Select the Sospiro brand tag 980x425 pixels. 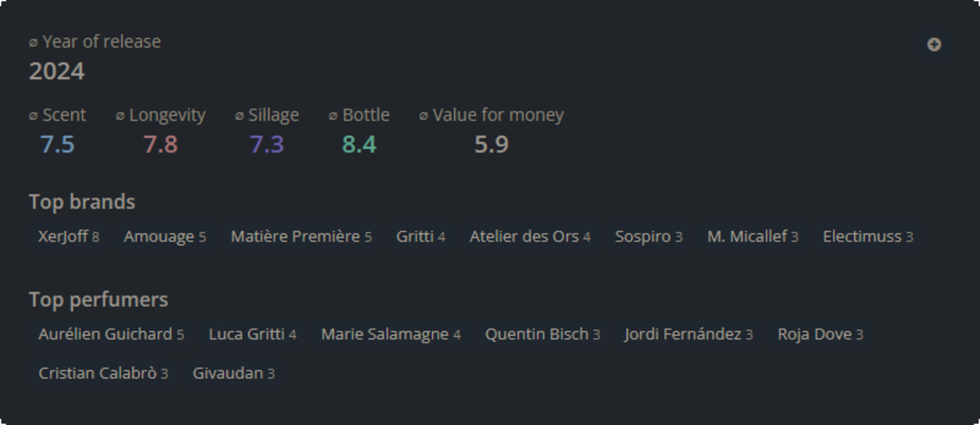point(648,237)
